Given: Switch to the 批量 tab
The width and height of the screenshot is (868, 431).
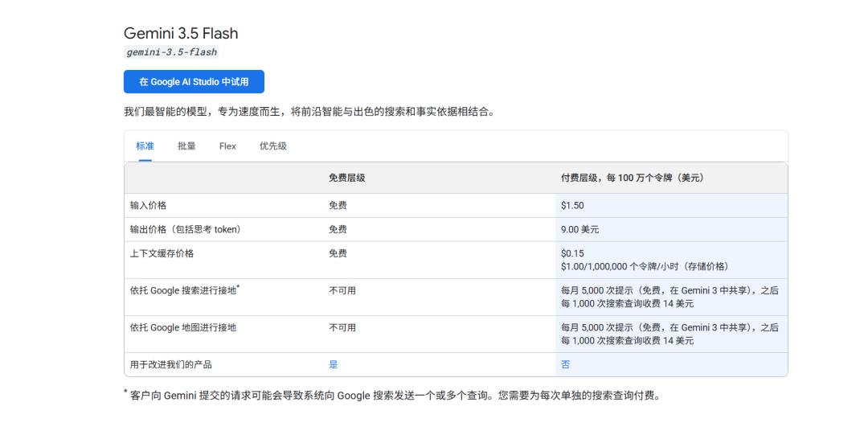Looking at the screenshot, I should coord(186,146).
